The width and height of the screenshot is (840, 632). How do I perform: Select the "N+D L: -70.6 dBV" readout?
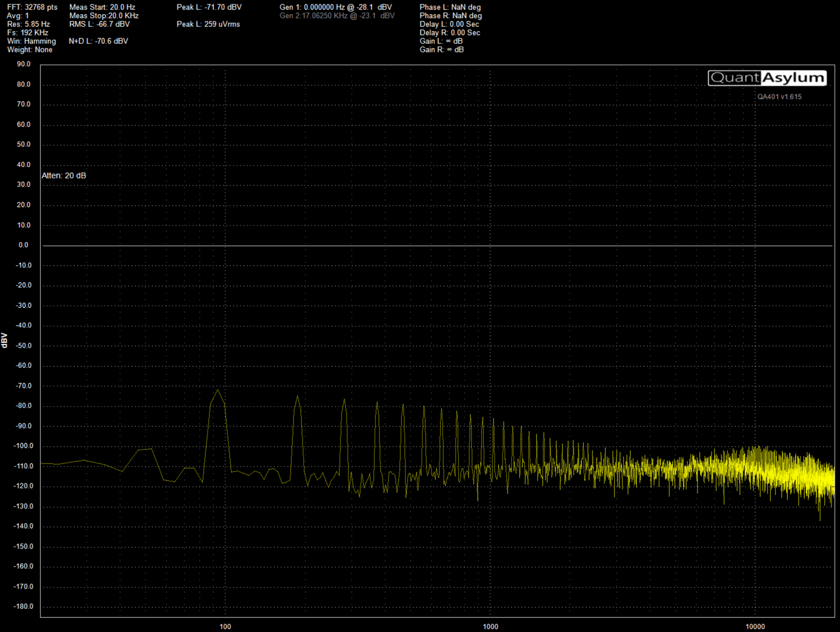point(98,41)
